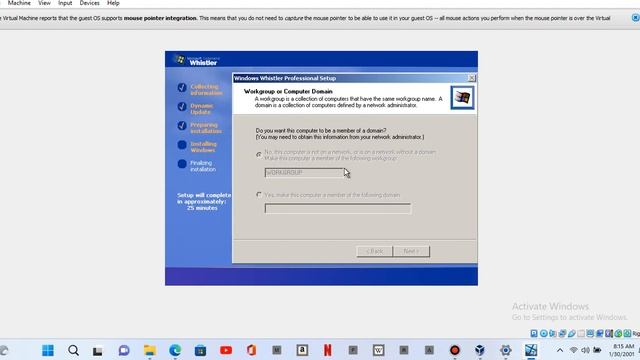This screenshot has height=360, width=640.
Task: Open Task View on the taskbar
Action: click(x=98, y=351)
